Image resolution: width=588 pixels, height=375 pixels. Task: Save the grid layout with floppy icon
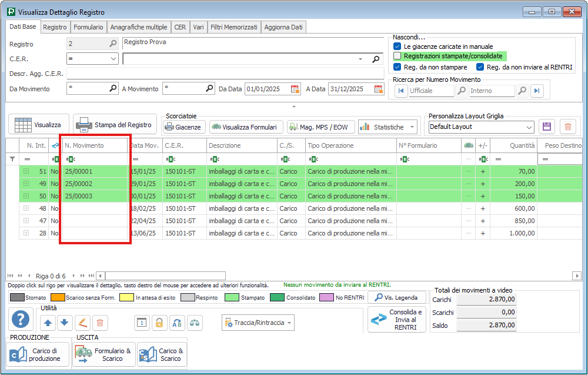coord(547,127)
